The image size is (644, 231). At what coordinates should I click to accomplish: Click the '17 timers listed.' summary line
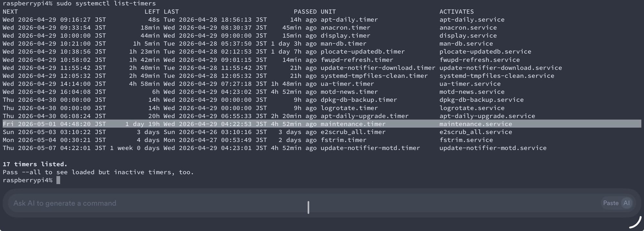tap(35, 164)
